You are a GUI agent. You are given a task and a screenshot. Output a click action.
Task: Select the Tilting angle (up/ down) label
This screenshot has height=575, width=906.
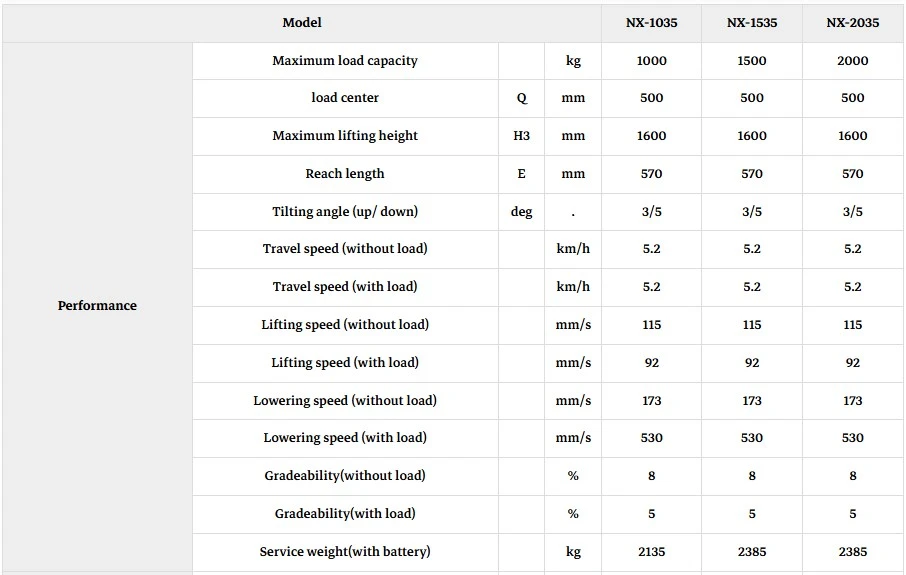coord(345,212)
